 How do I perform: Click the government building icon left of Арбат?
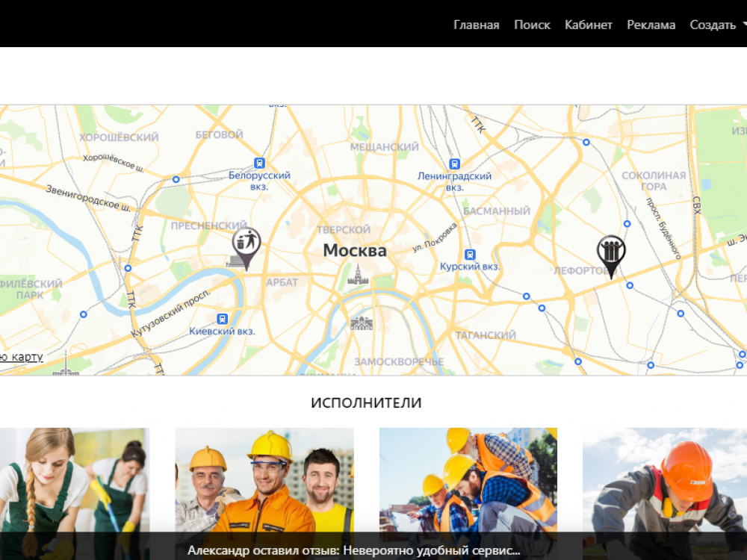[235, 261]
